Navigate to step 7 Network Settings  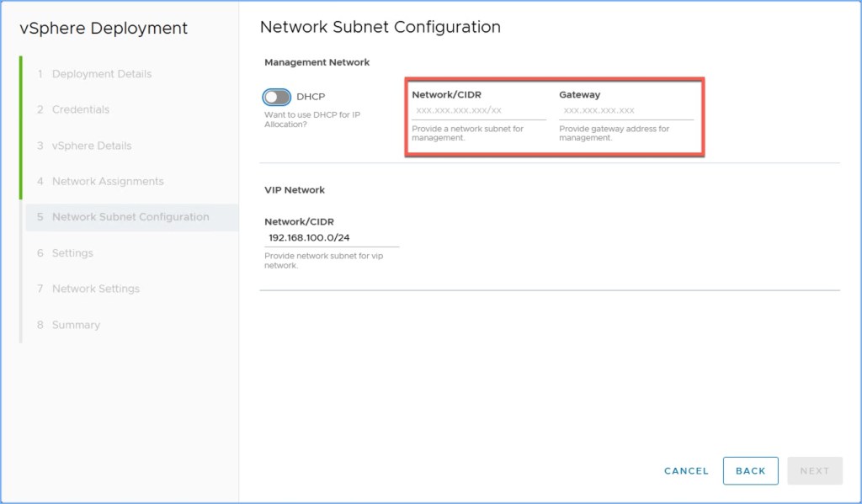coord(95,289)
